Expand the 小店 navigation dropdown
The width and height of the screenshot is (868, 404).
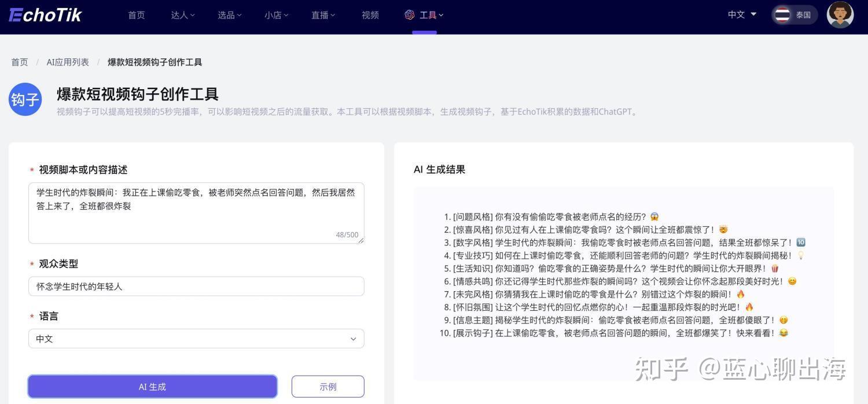click(x=276, y=15)
